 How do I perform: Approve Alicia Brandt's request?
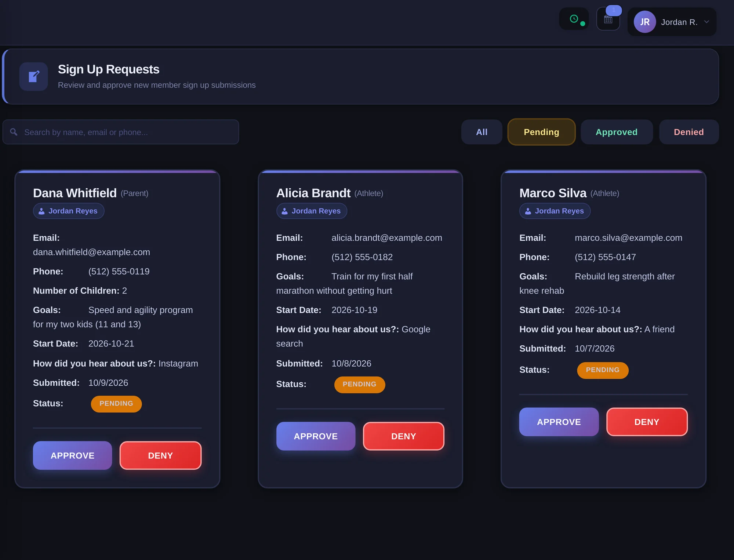pyautogui.click(x=316, y=436)
